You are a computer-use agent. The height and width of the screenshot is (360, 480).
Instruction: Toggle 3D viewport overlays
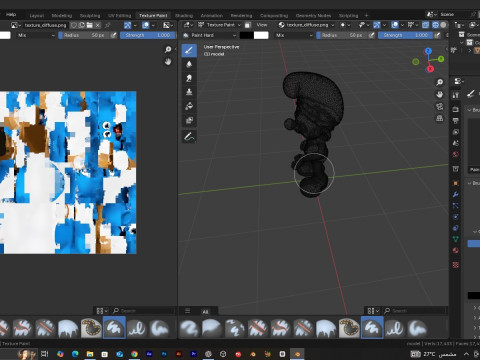pyautogui.click(x=395, y=25)
